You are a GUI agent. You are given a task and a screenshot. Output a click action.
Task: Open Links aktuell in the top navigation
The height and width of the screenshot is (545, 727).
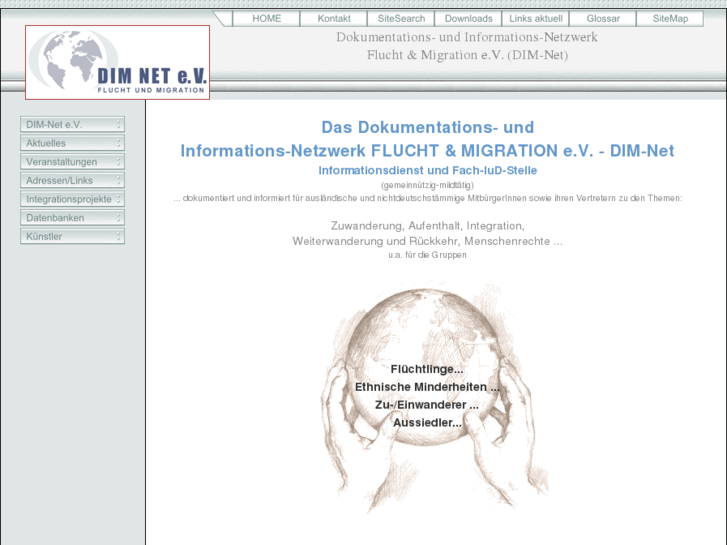536,19
